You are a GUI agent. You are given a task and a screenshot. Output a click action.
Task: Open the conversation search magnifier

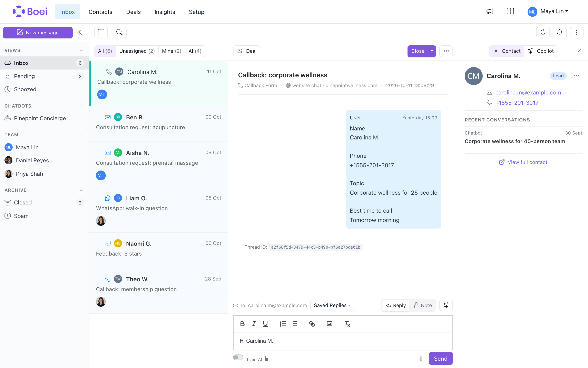click(x=120, y=32)
